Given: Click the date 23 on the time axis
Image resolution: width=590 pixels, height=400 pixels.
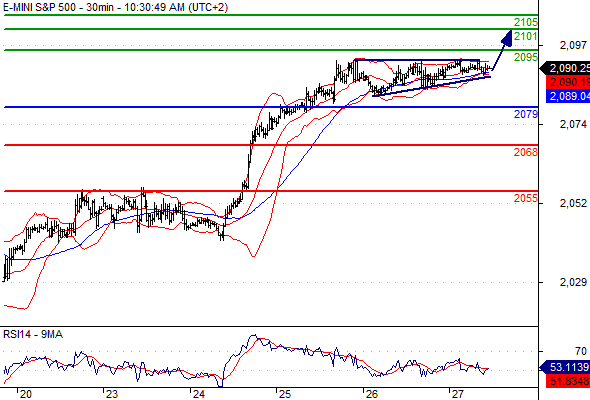Looking at the screenshot, I should 112,394.
